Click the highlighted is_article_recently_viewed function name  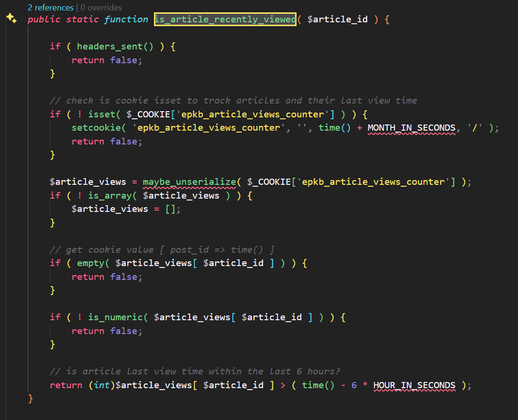pos(225,19)
